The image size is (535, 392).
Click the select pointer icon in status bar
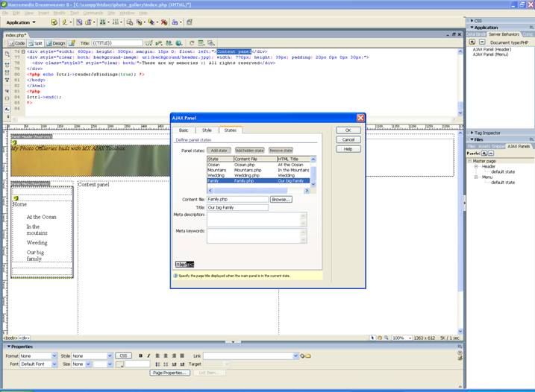click(372, 338)
